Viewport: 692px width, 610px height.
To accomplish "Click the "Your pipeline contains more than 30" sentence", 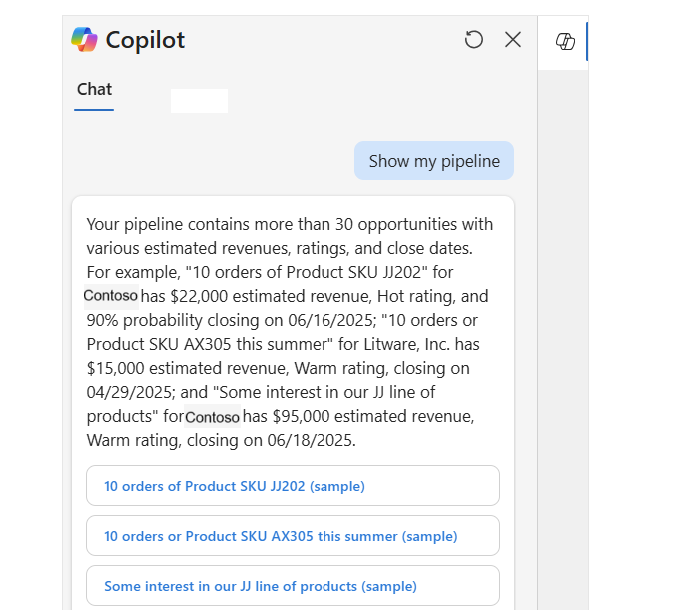I will [x=219, y=224].
